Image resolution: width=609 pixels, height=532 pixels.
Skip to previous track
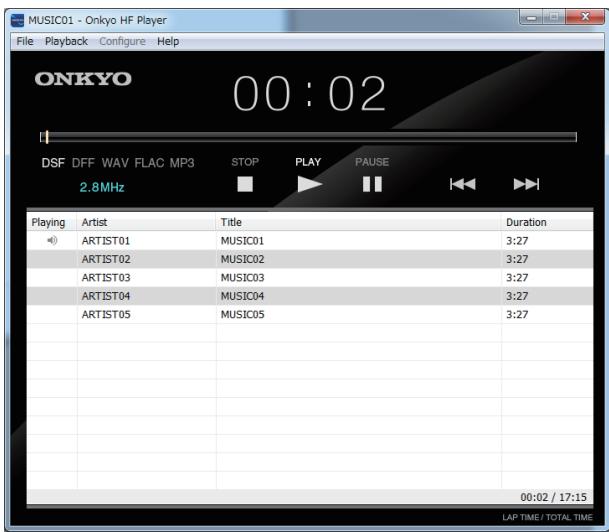coord(463,184)
